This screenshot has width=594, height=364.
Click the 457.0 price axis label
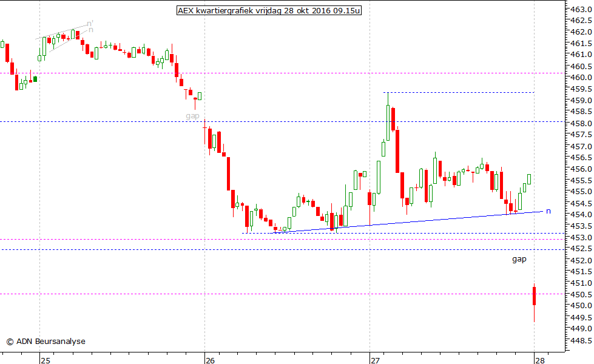[x=581, y=146]
